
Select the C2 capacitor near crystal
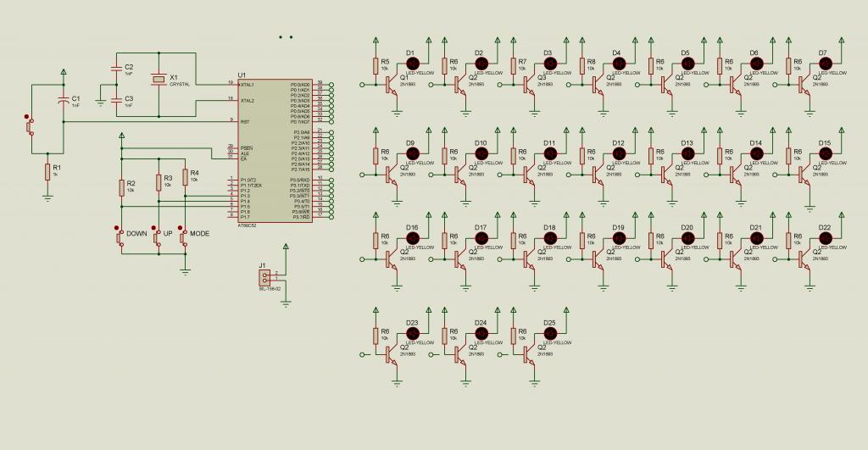coord(115,69)
